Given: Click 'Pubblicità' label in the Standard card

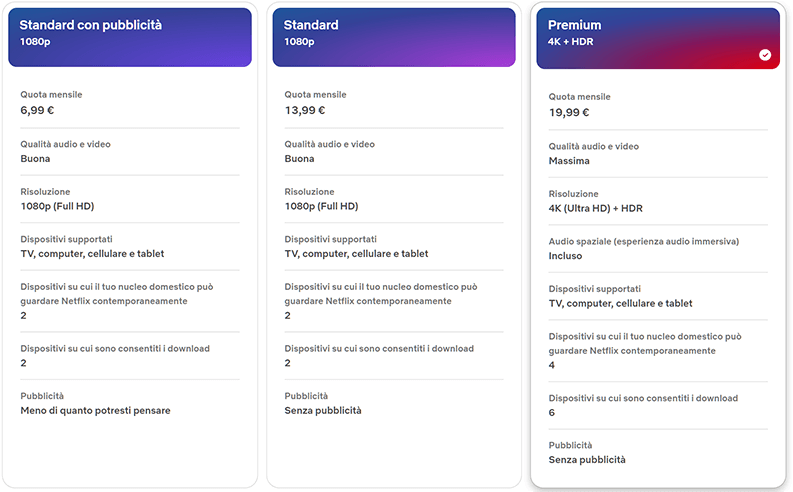Looking at the screenshot, I should point(306,396).
